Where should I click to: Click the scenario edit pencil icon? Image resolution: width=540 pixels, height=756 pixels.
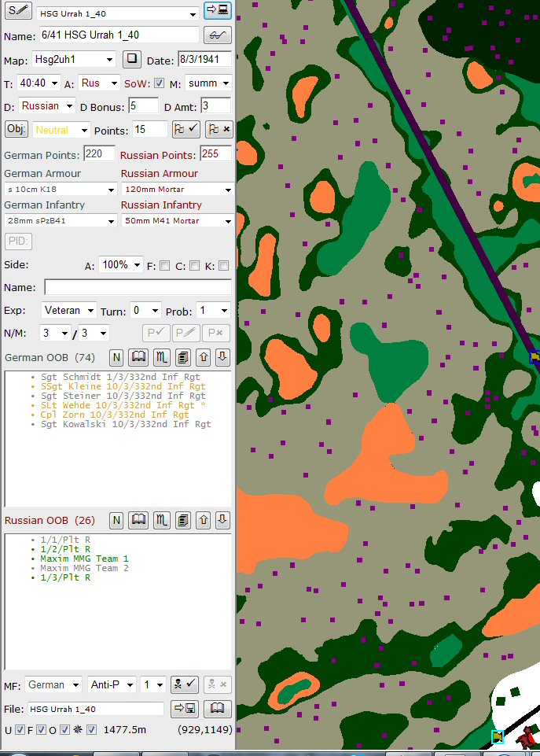click(18, 11)
